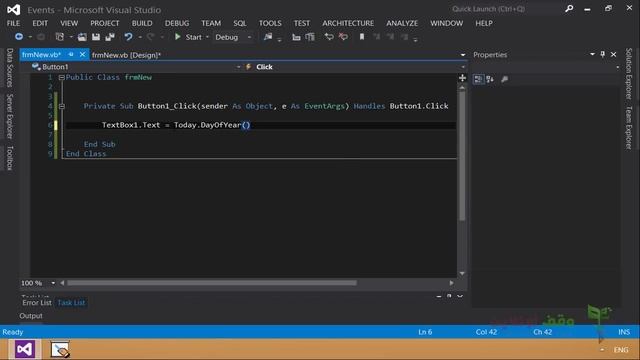Open the Properties object selector dropdown
The image size is (640, 360).
click(618, 67)
